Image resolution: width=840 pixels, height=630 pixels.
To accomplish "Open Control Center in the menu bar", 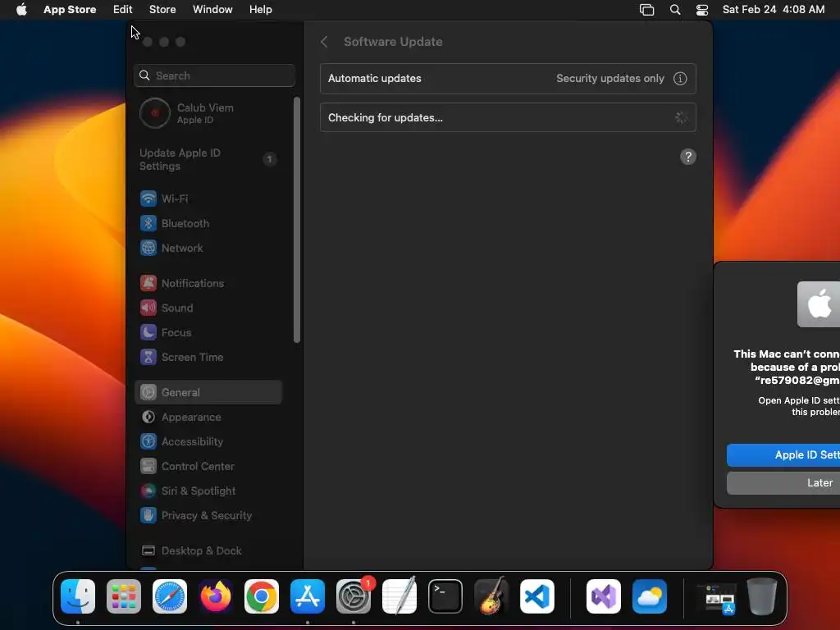I will [702, 10].
